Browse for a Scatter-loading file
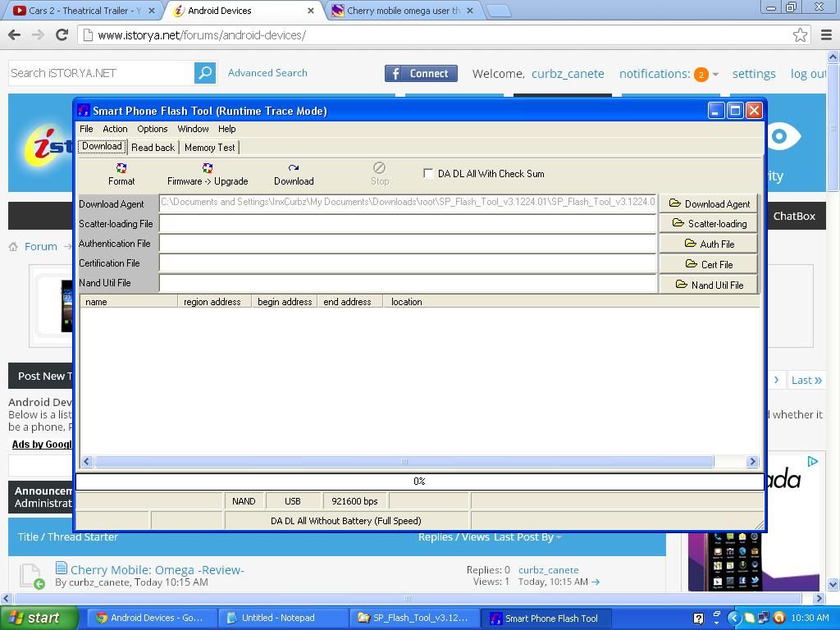The image size is (840, 630). (709, 223)
